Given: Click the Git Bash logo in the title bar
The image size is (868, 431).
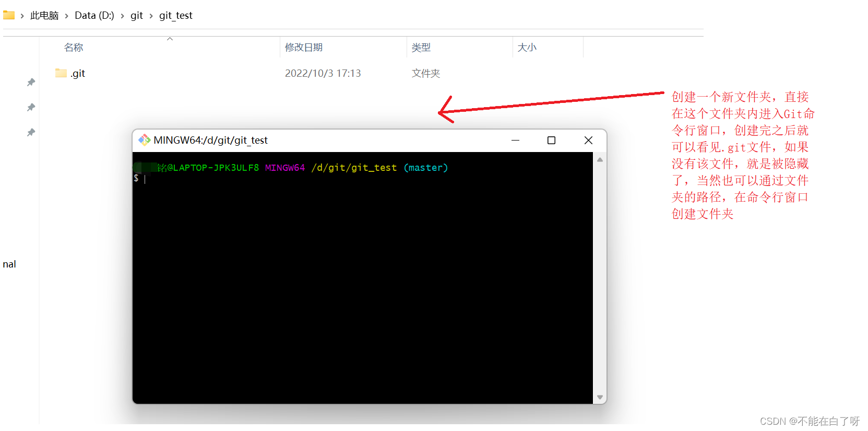Looking at the screenshot, I should coord(145,140).
